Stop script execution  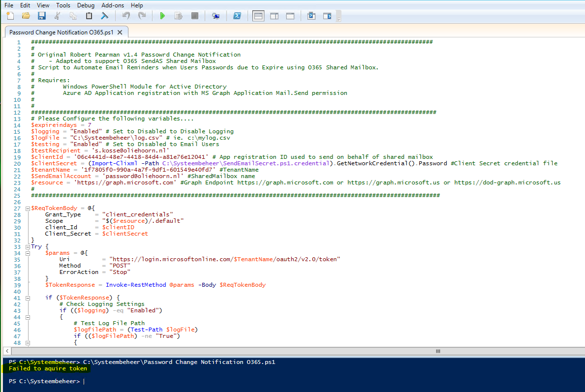point(194,16)
